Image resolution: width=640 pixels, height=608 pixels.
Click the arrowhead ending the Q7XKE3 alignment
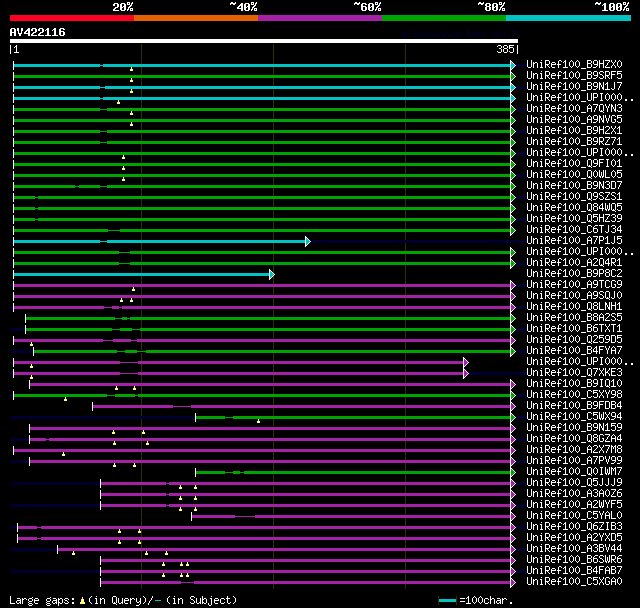pyautogui.click(x=466, y=374)
